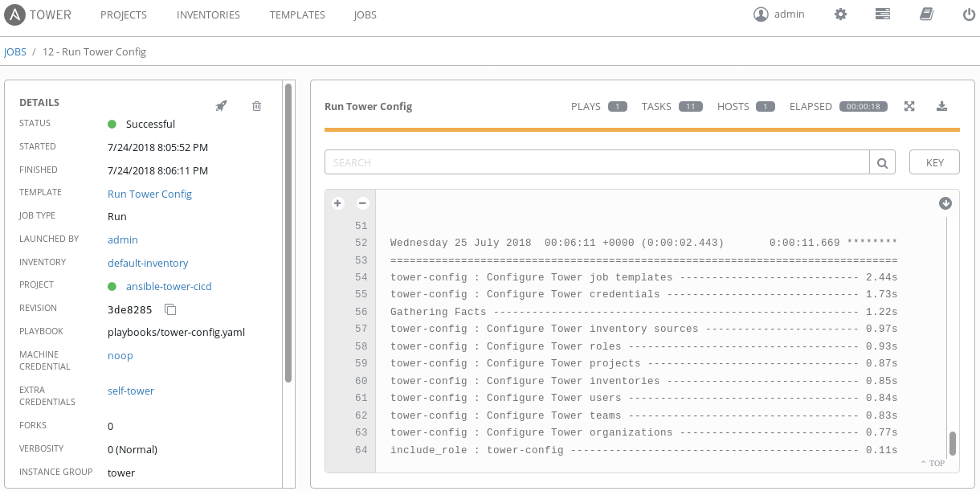Click the ELAPSED time badge

(864, 106)
